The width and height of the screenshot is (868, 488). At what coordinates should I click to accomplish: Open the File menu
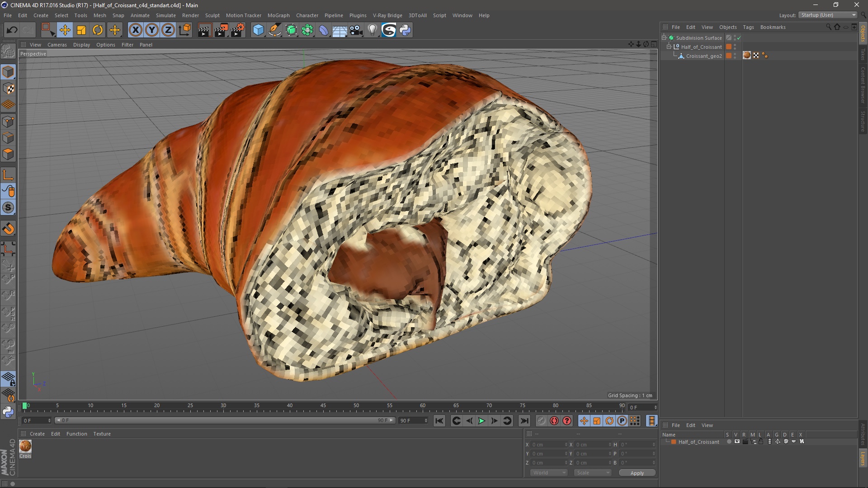tap(8, 15)
